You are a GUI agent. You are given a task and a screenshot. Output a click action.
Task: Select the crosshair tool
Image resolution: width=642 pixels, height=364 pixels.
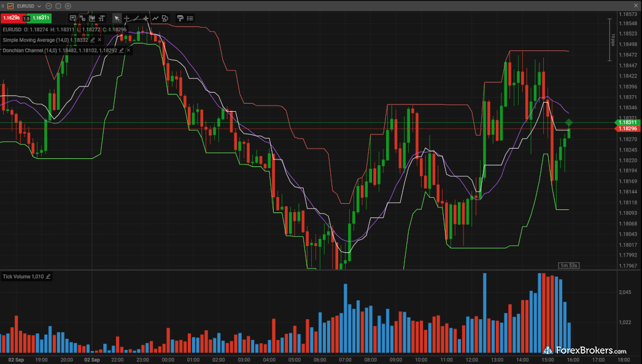126,18
